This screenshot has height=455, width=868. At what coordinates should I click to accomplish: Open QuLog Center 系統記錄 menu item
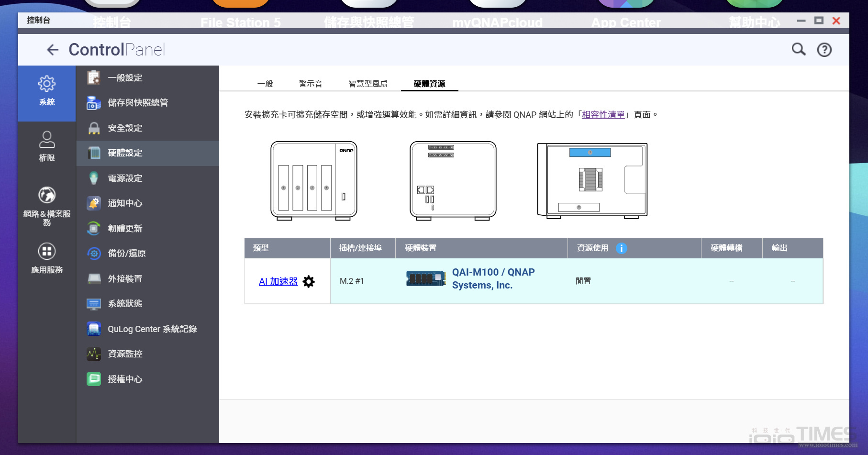click(148, 329)
